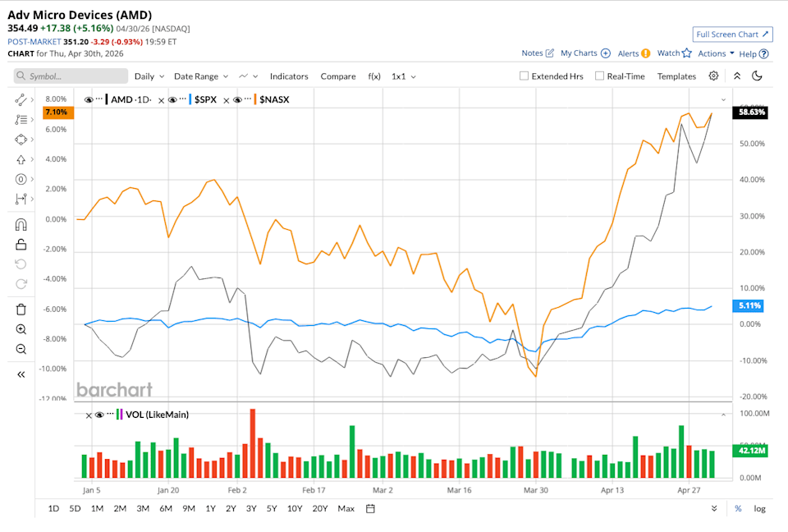Open the Actions dropdown menu
The height and width of the screenshot is (532, 788).
[716, 53]
